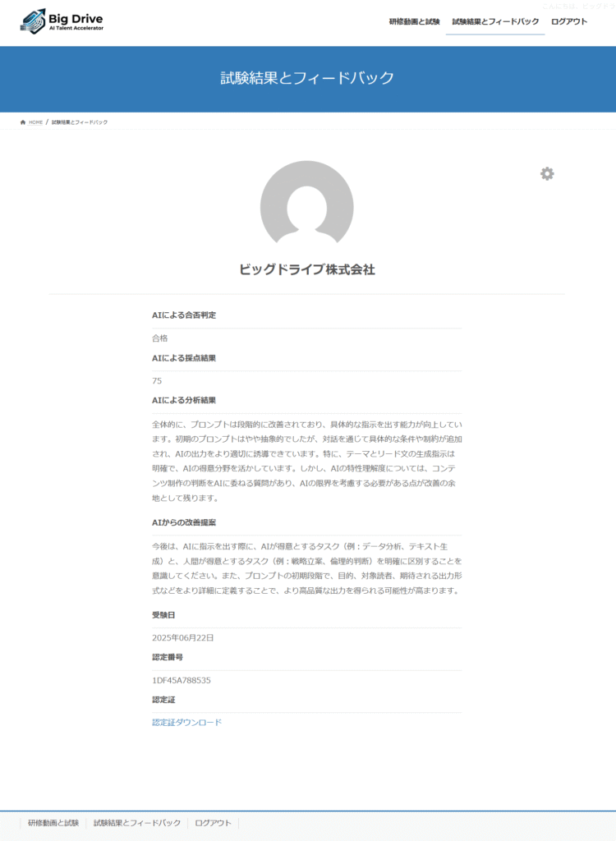
Task: Click the Big Drive logo
Action: 62,21
